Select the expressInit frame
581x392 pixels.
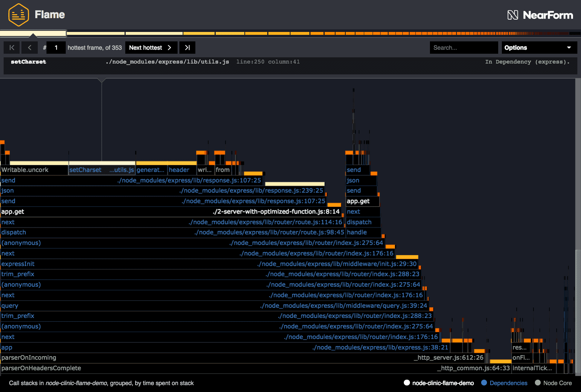point(18,264)
